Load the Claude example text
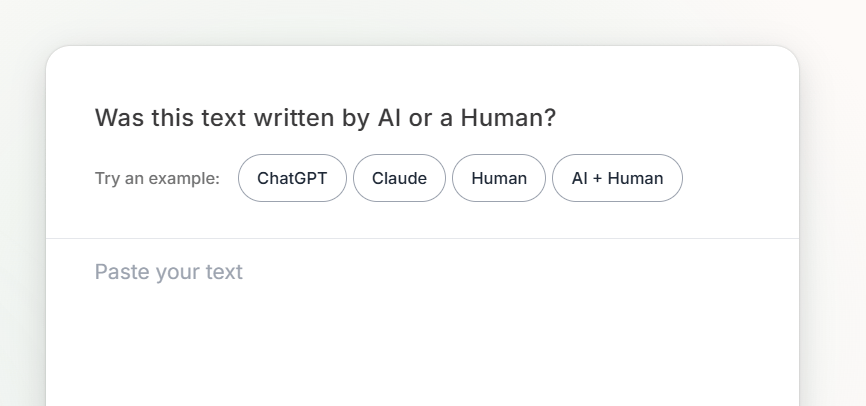The width and height of the screenshot is (866, 406). point(399,178)
